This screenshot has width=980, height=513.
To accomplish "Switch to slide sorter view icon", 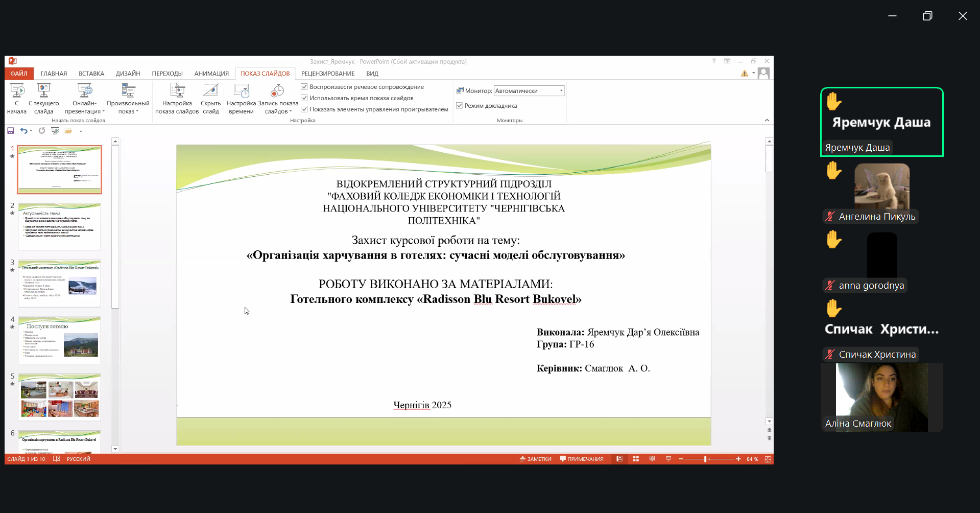I will pyautogui.click(x=636, y=459).
